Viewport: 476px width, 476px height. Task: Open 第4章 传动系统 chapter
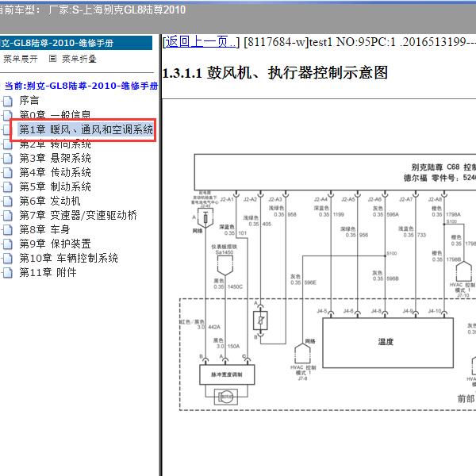(x=55, y=172)
